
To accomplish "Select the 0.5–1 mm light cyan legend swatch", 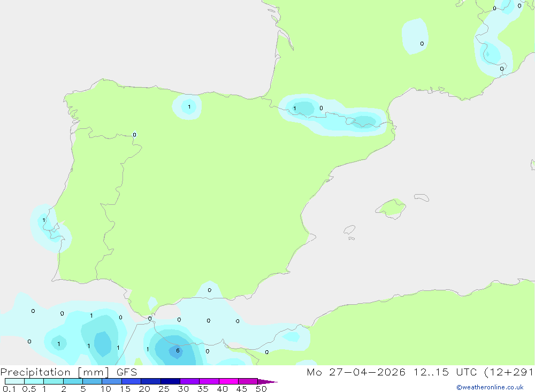I will 34,381.
